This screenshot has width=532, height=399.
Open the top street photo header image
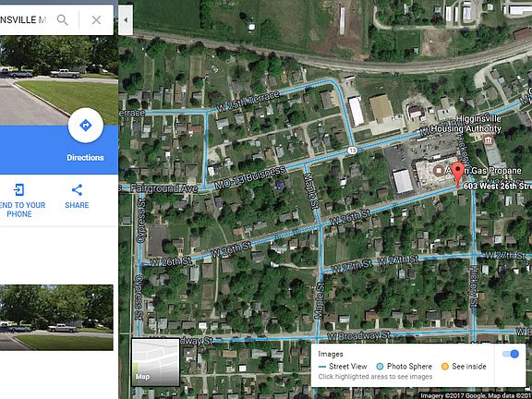(x=59, y=80)
